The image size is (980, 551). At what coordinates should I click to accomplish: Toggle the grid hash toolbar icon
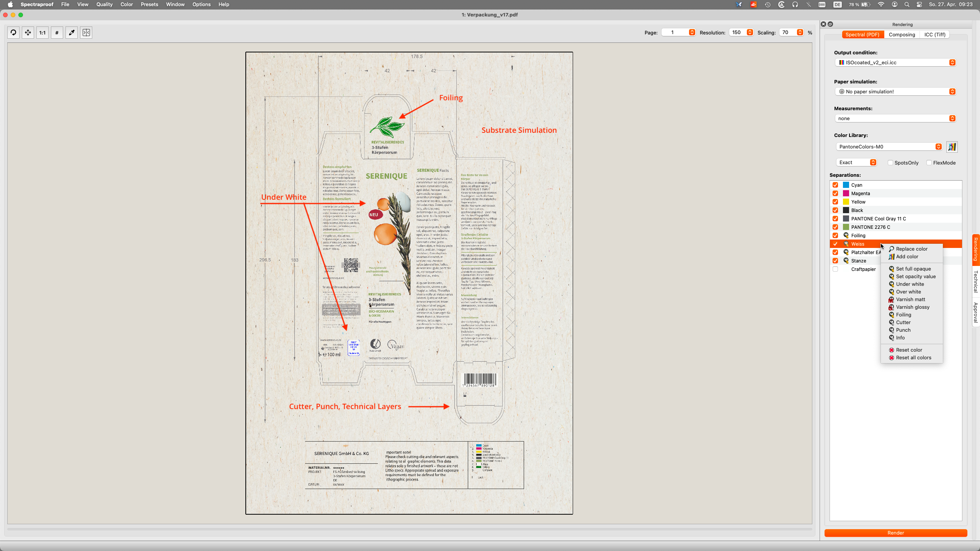[x=57, y=33]
